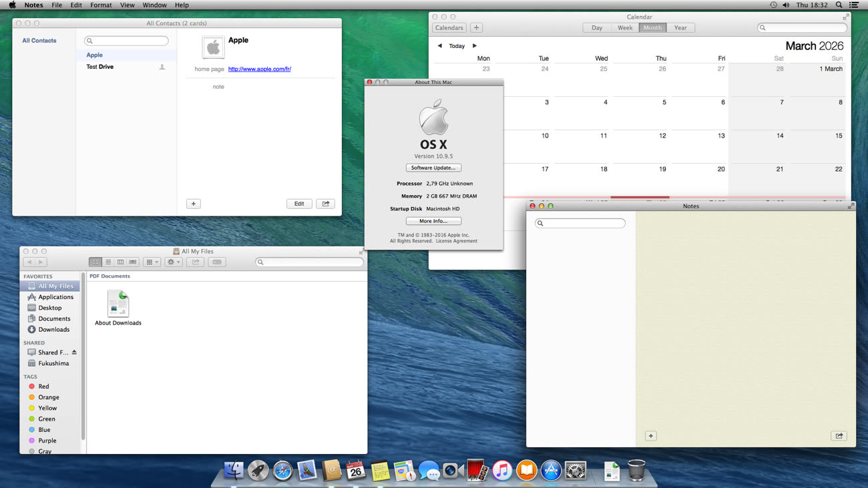This screenshot has width=868, height=488.
Task: Go to next month in Calendar
Action: click(x=475, y=46)
